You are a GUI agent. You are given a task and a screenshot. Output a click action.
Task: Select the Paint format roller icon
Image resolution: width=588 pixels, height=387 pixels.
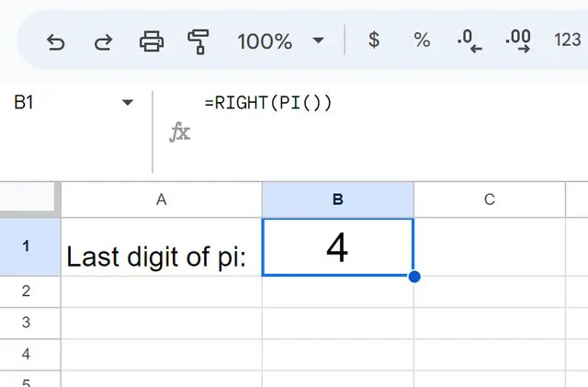(198, 41)
